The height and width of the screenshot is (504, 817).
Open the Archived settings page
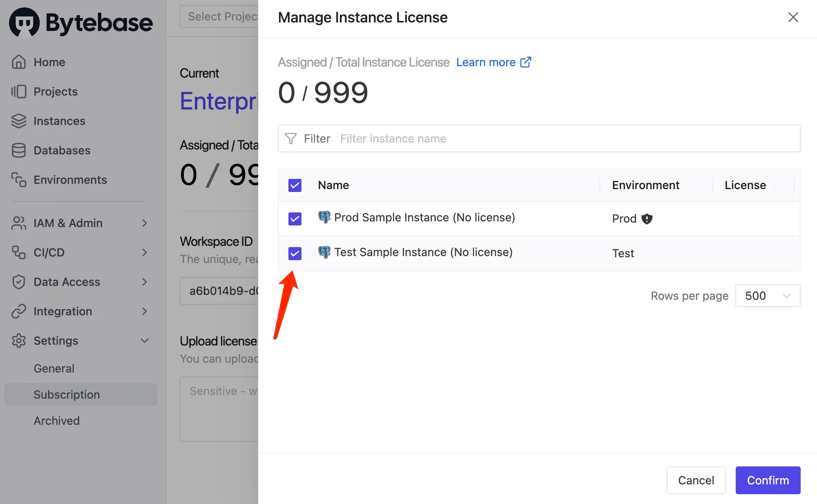(x=57, y=421)
